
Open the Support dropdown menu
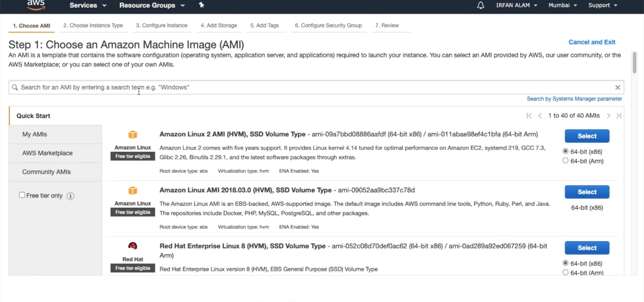point(603,5)
